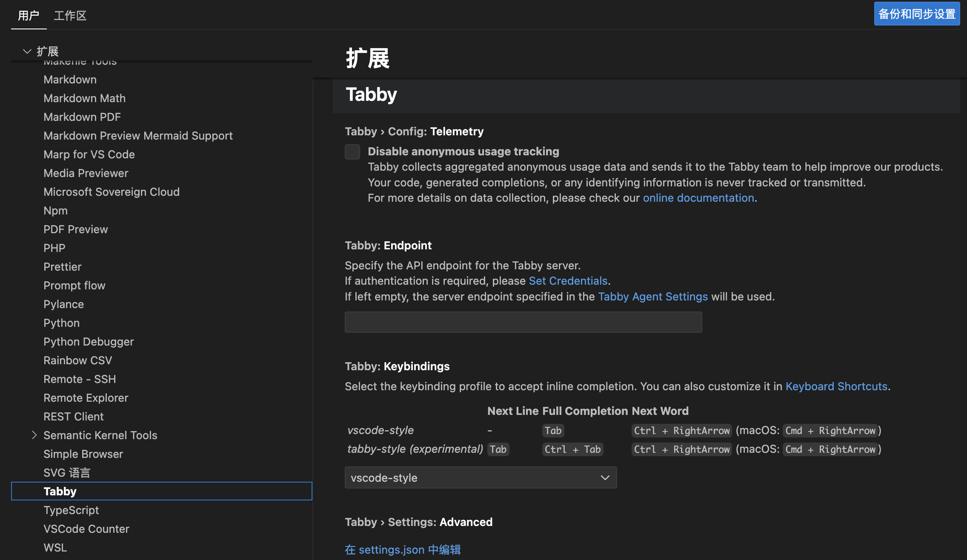
Task: Click the Set Credentials link
Action: (568, 281)
